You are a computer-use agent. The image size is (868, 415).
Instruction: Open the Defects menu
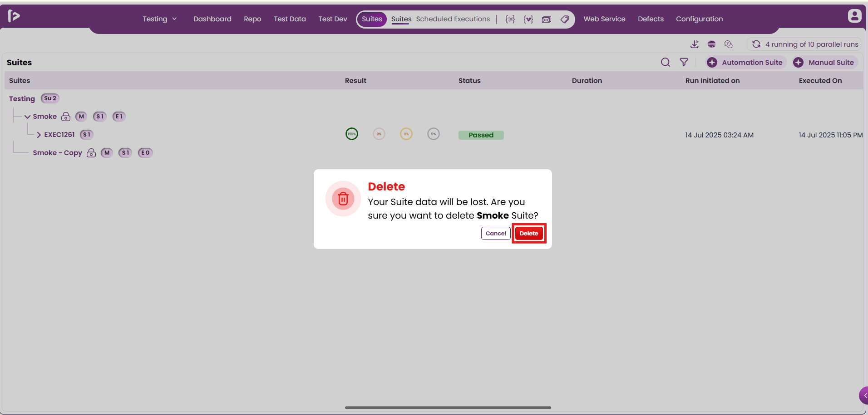(651, 19)
